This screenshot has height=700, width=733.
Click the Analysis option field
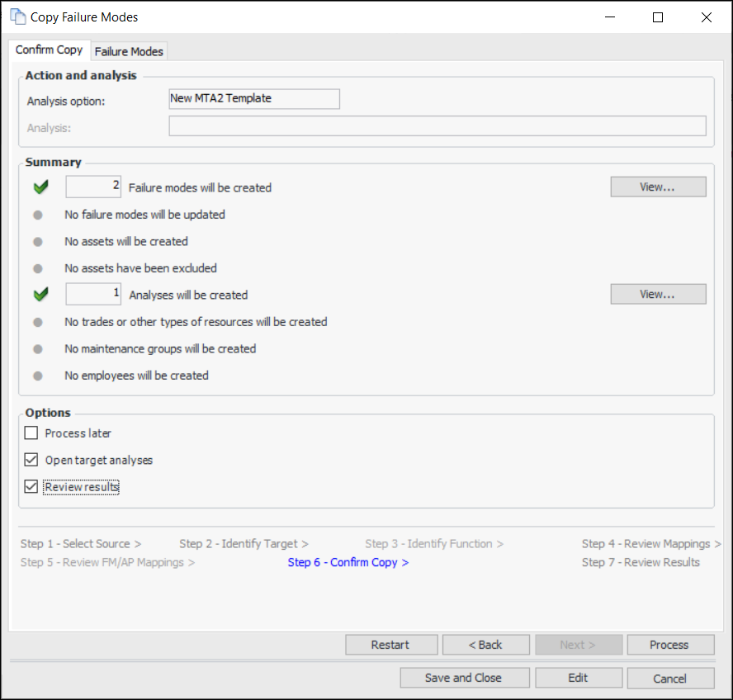click(x=254, y=99)
